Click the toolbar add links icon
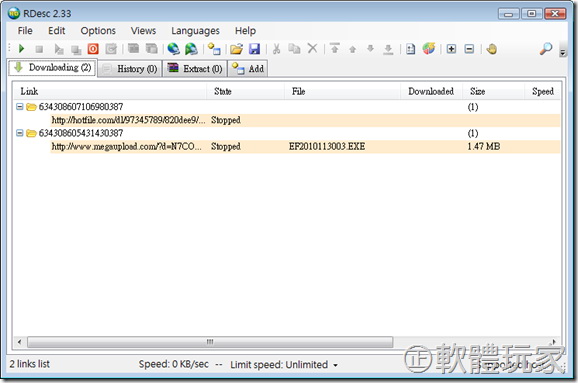 pos(214,49)
